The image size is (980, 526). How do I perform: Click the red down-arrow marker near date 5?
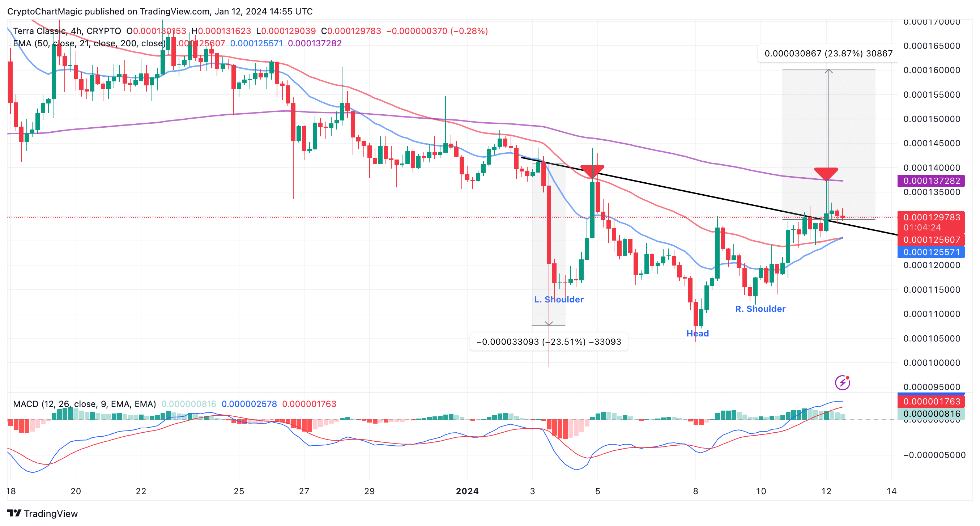pos(592,171)
